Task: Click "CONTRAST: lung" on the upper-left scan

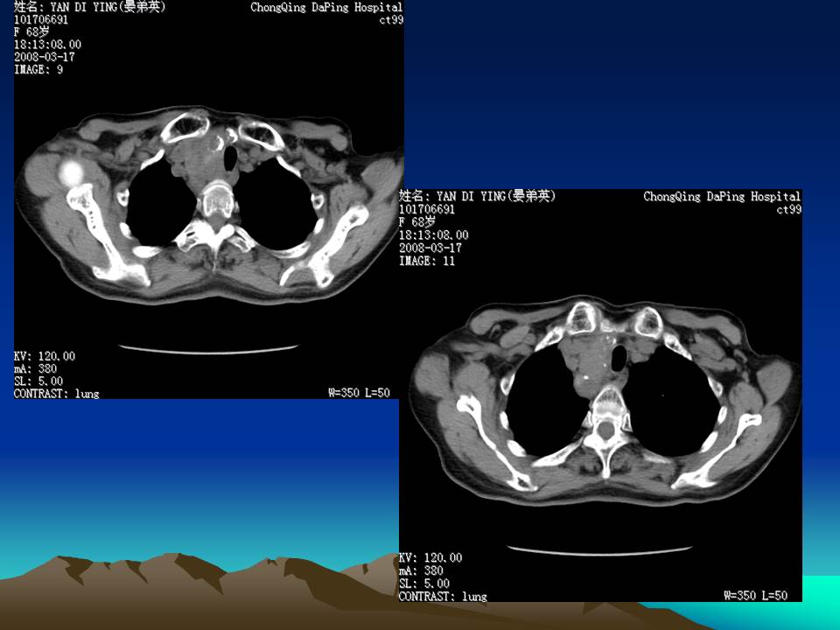Action: (x=56, y=394)
